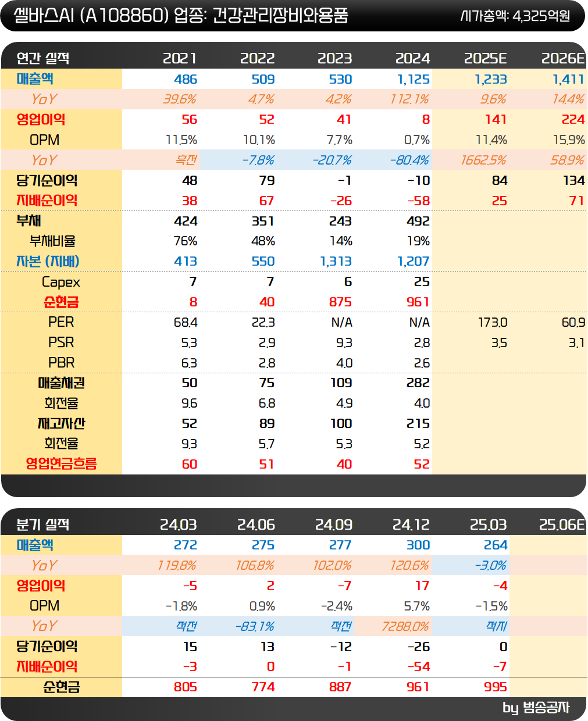Click the Capex row label
Screen dimensions: 588x721
click(61, 282)
